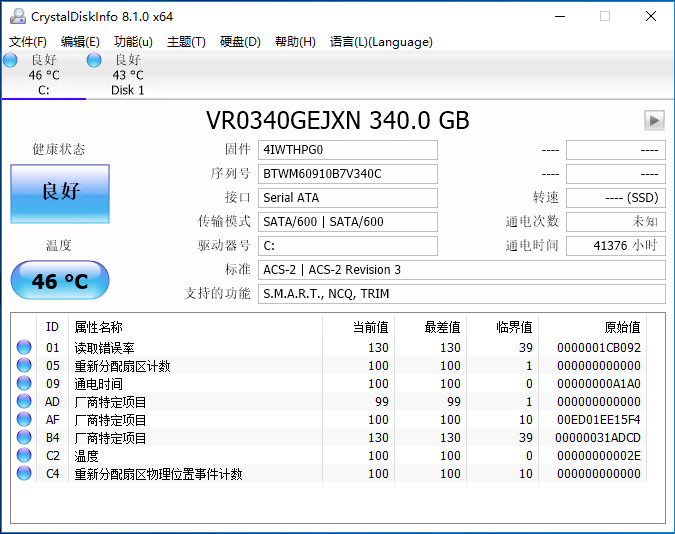Click the 46 °C temperature button
This screenshot has height=534, width=675.
[x=60, y=280]
